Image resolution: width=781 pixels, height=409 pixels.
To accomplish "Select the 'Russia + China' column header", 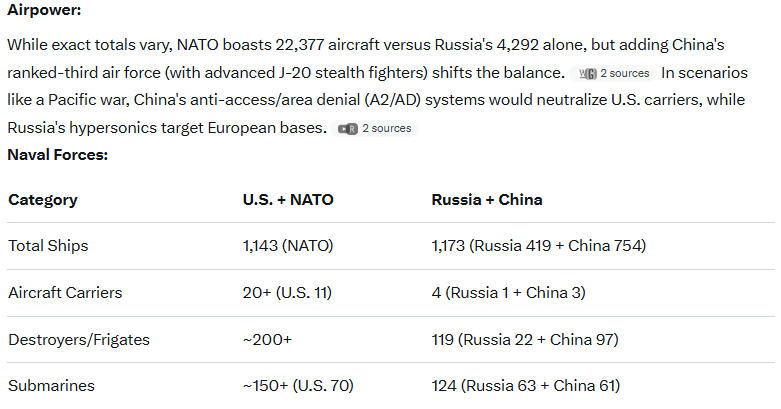I will point(487,200).
